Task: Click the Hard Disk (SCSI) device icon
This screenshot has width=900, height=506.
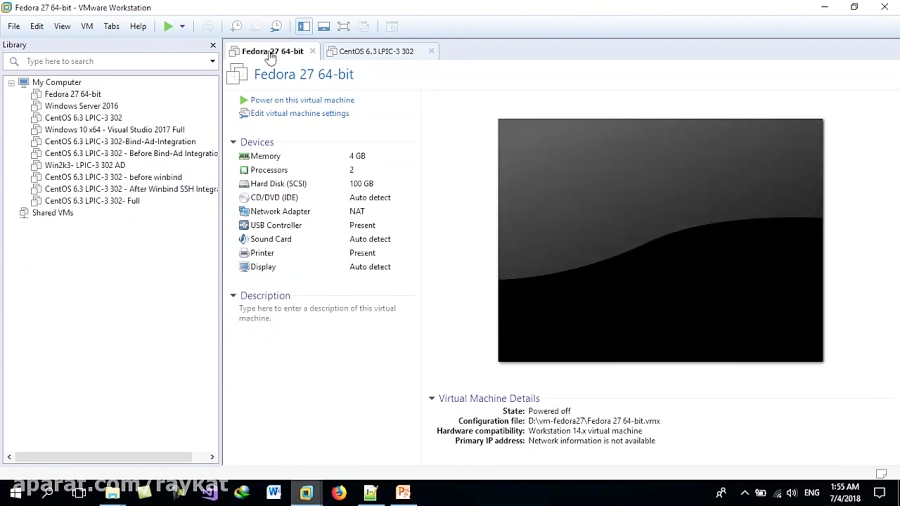Action: [244, 184]
